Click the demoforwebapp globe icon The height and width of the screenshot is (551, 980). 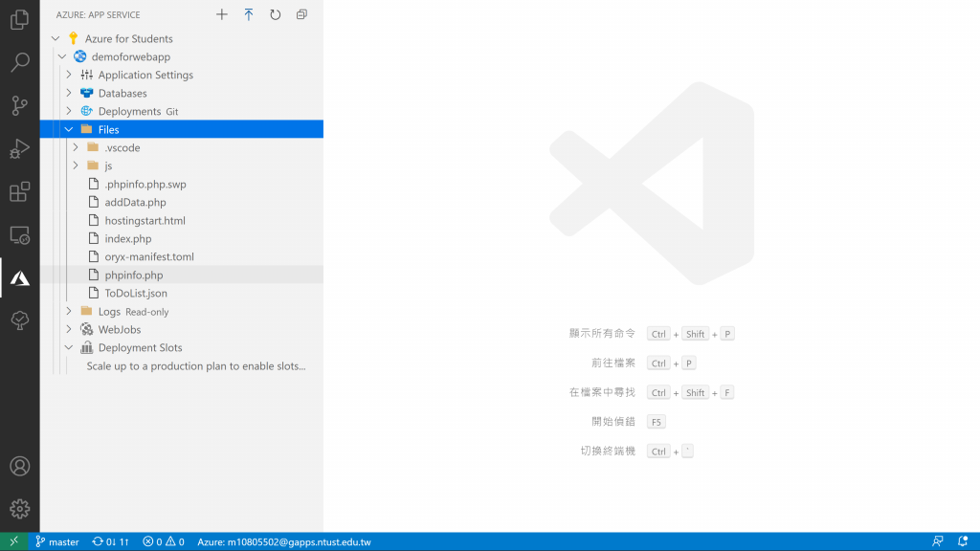(x=80, y=56)
